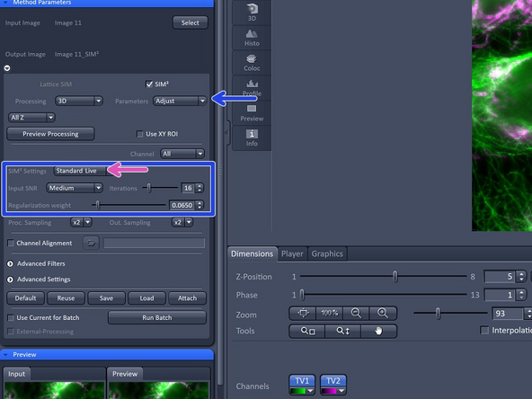Select the Input preview tab
This screenshot has width=532, height=399.
(16, 374)
